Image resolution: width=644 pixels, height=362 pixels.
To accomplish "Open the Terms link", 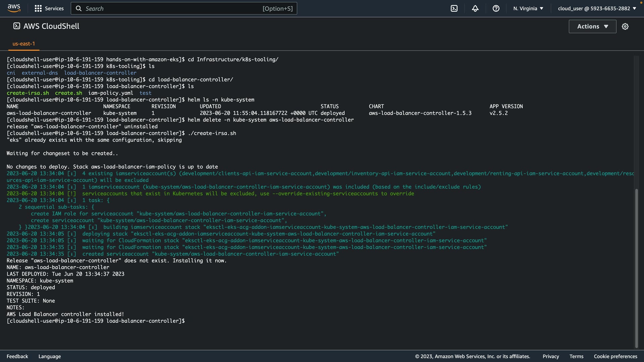I will 576,356.
